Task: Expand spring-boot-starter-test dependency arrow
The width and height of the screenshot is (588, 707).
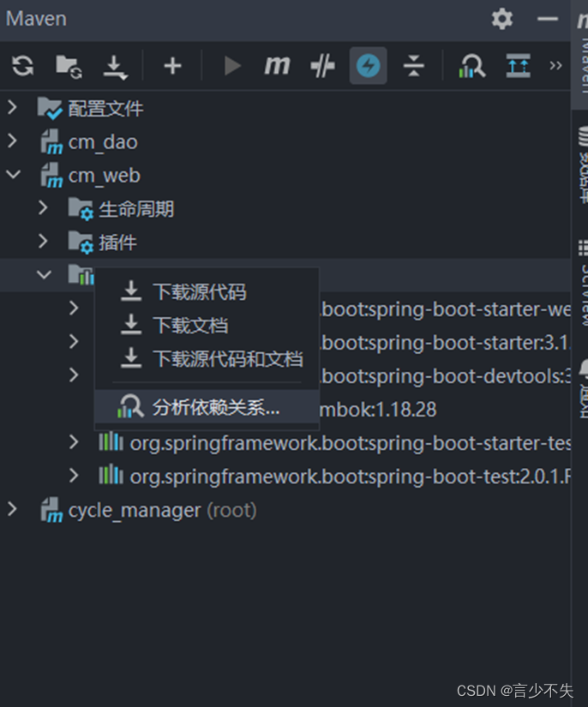Action: pos(74,442)
